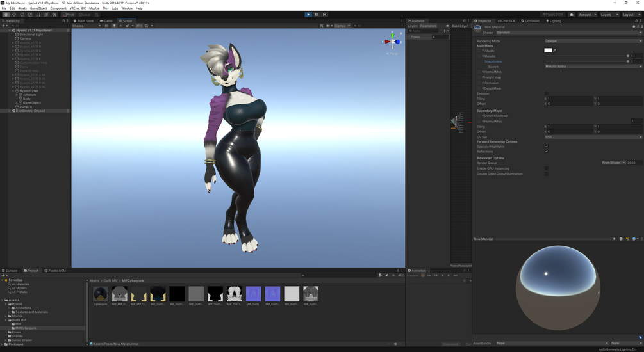Open the Layout dropdown in top toolbar
The width and height of the screenshot is (644, 352).
coord(631,14)
